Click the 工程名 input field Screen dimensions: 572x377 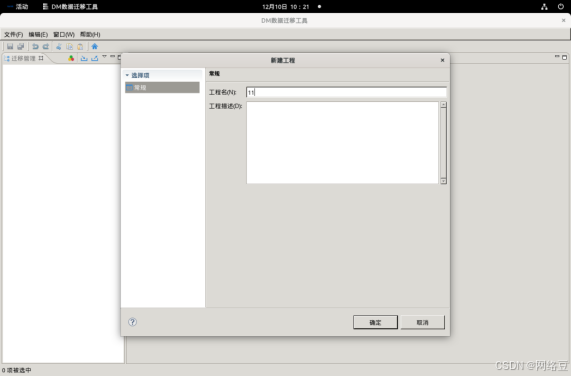[346, 92]
